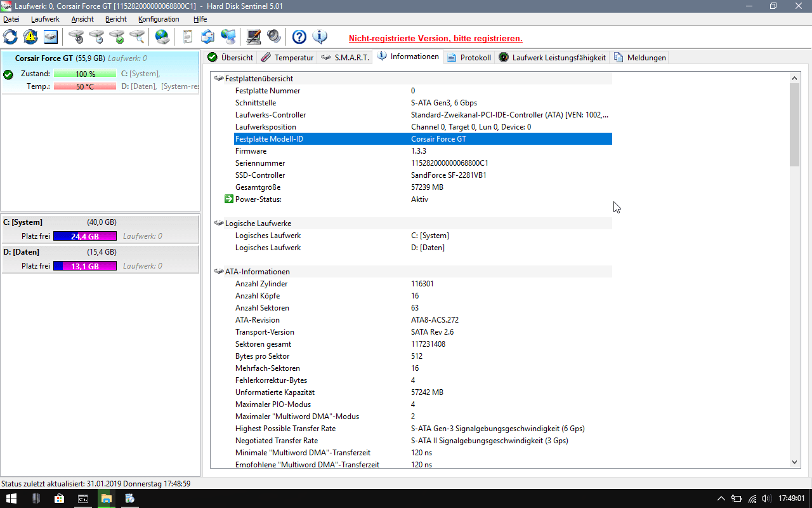Switch to the command prompt taskbar icon
The image size is (812, 508).
tap(82, 498)
